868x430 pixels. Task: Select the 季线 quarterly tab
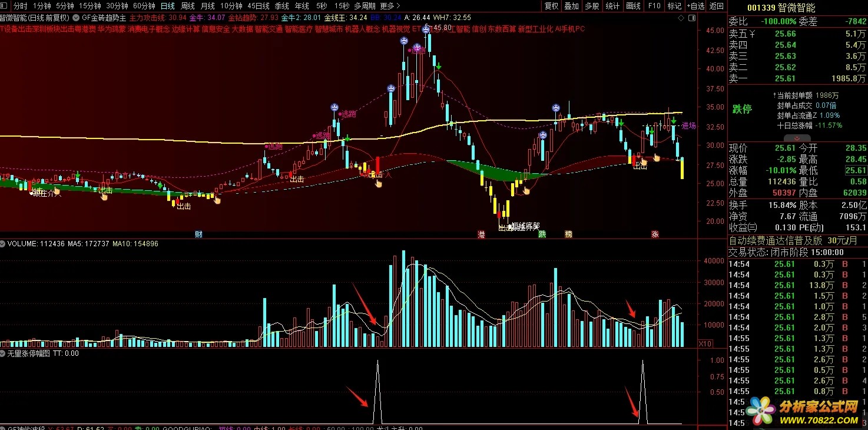[x=282, y=6]
